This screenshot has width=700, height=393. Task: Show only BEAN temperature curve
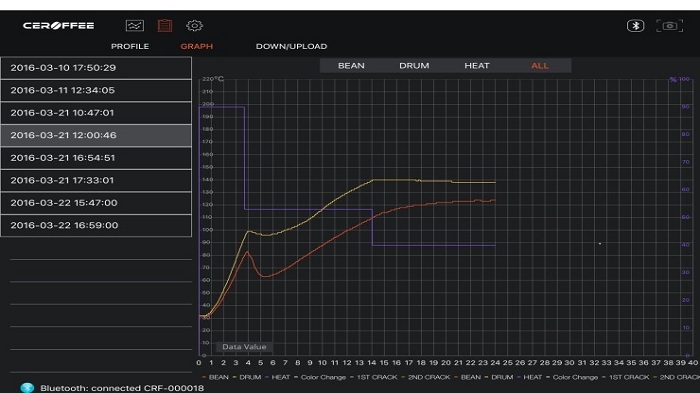(351, 66)
